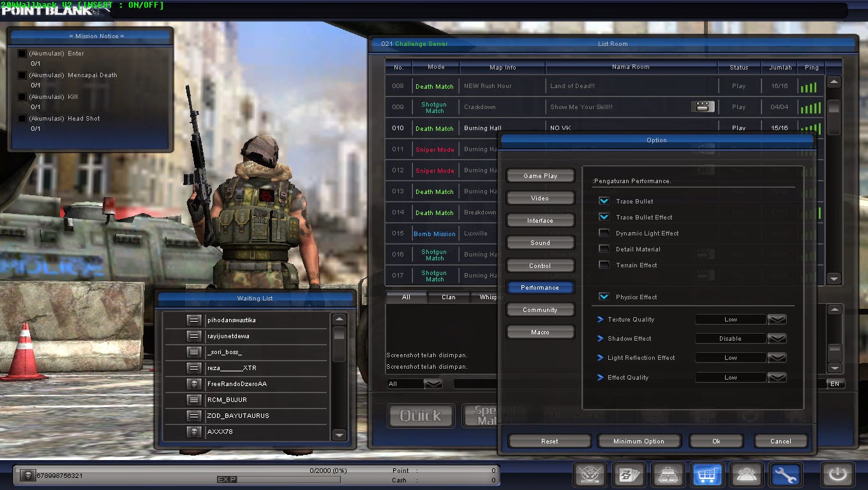
Task: Disable the Trace Bullet checkbox
Action: [x=604, y=201]
